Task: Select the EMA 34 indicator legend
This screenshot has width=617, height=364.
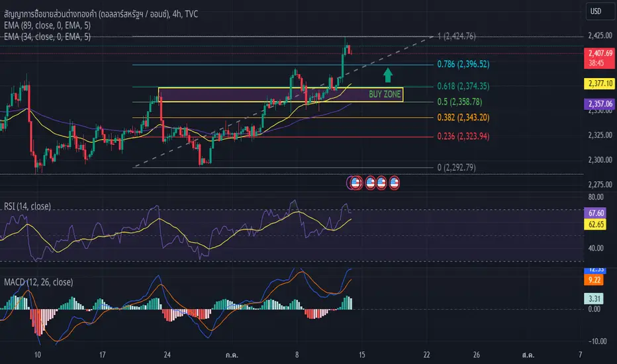Action: tap(47, 36)
